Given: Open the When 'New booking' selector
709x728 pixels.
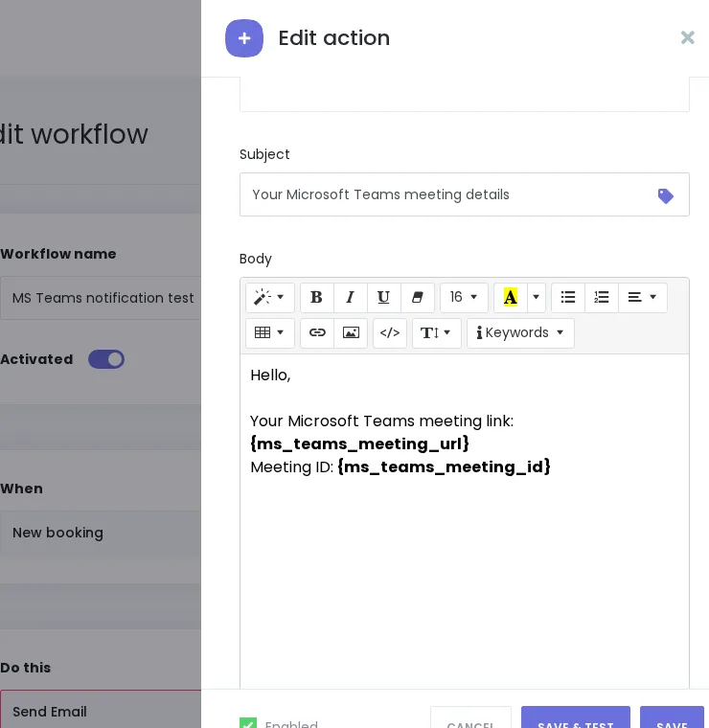Looking at the screenshot, I should [x=101, y=533].
